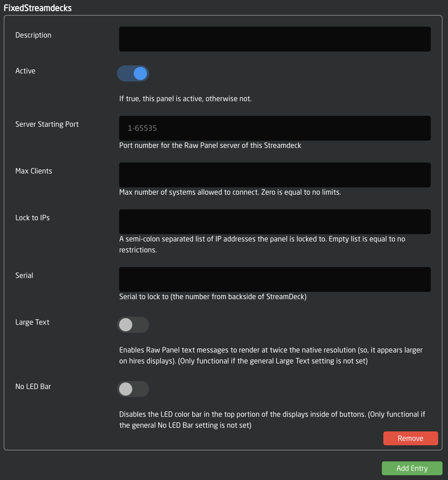Viewport: 448px width, 480px height.
Task: Enable the Large Text toggle
Action: (x=133, y=325)
